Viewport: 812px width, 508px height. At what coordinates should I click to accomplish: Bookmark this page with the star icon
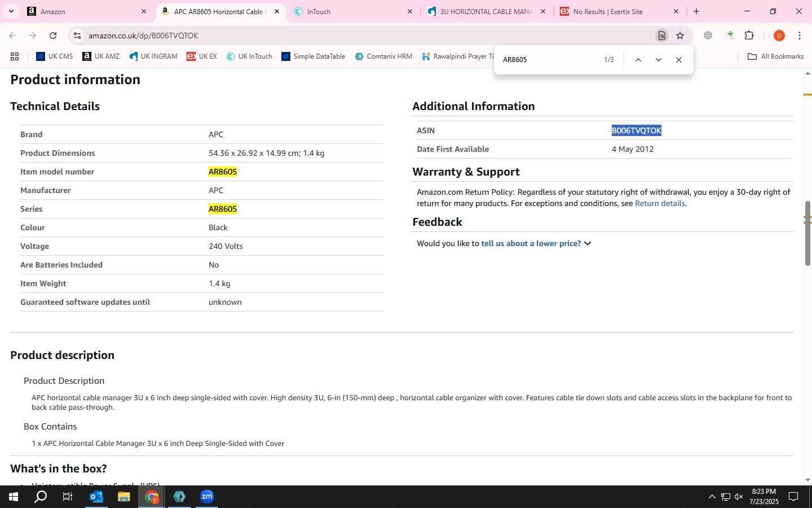680,36
